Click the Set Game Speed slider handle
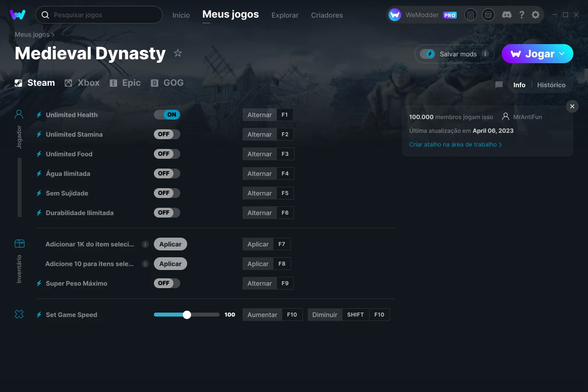The image size is (588, 392). click(x=187, y=315)
